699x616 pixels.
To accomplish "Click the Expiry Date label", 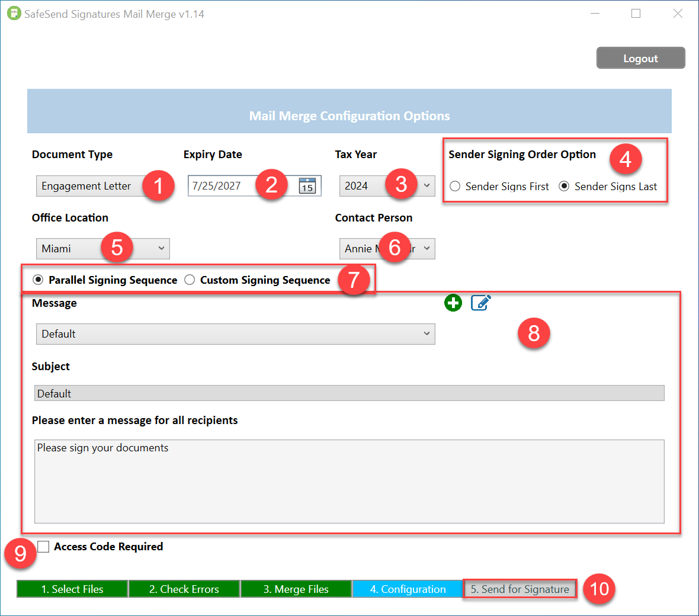I will click(x=213, y=155).
